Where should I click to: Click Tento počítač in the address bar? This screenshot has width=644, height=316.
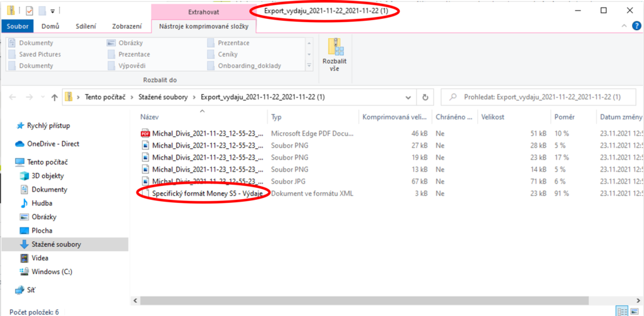[105, 97]
